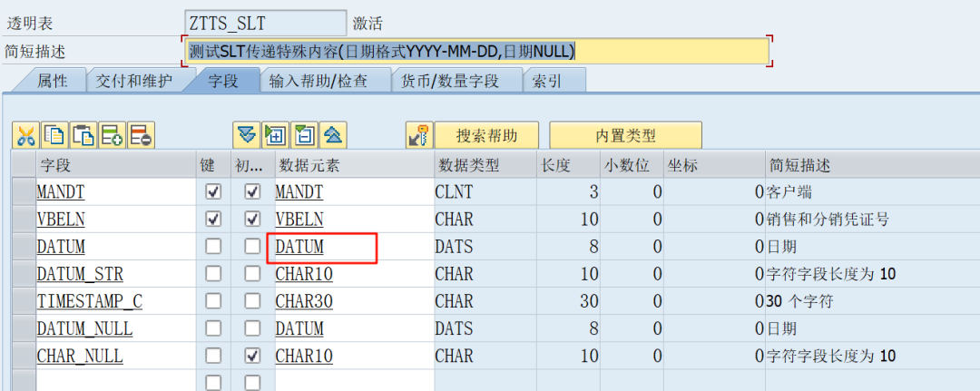Click the Copy toolbar icon
Image resolution: width=980 pixels, height=391 pixels.
(x=54, y=135)
